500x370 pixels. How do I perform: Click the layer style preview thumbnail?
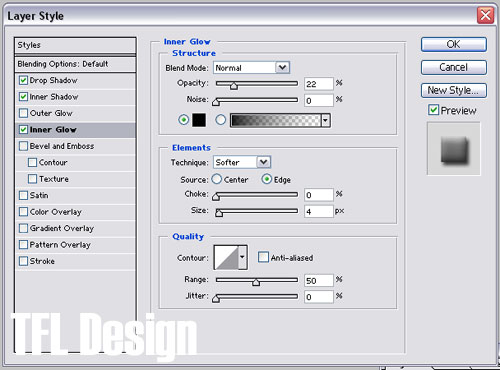pyautogui.click(x=454, y=149)
